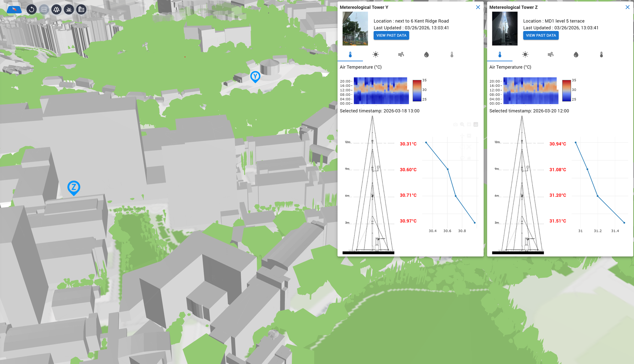
Task: Click the Tower Z map marker
Action: click(x=74, y=187)
